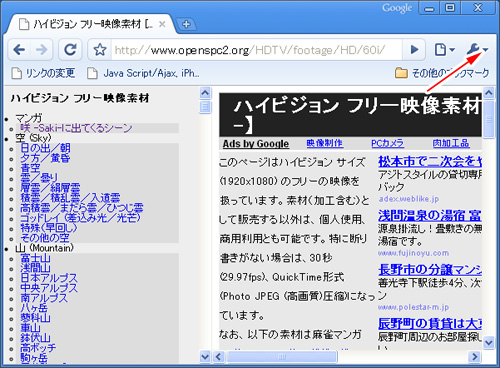Reload the current page
The height and width of the screenshot is (368, 500).
coord(70,50)
